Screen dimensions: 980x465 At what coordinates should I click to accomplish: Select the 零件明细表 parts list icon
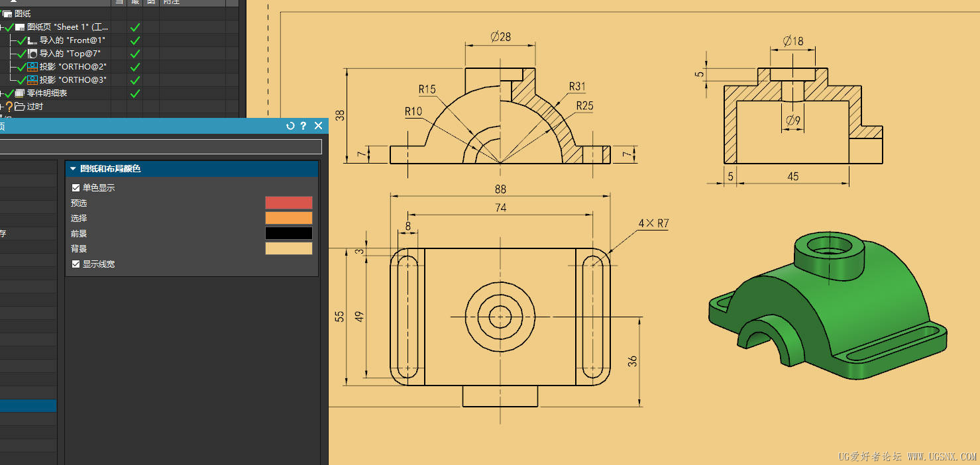click(20, 93)
